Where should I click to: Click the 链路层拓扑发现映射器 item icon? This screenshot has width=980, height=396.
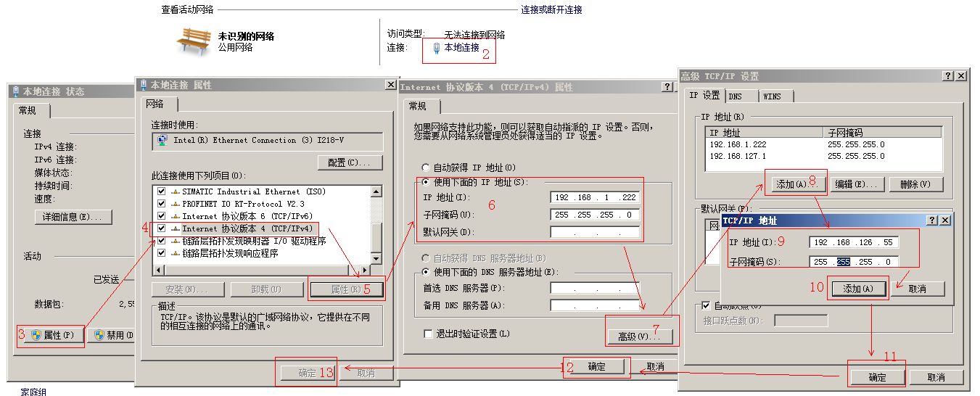(175, 241)
